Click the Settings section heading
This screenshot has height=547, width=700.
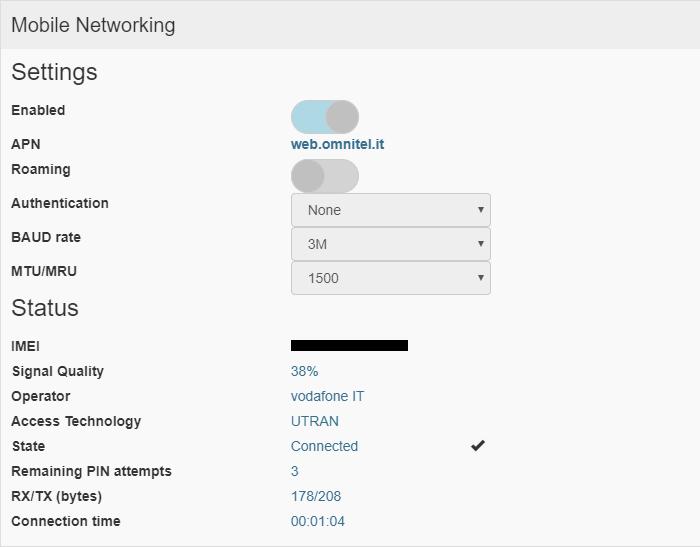tap(54, 72)
